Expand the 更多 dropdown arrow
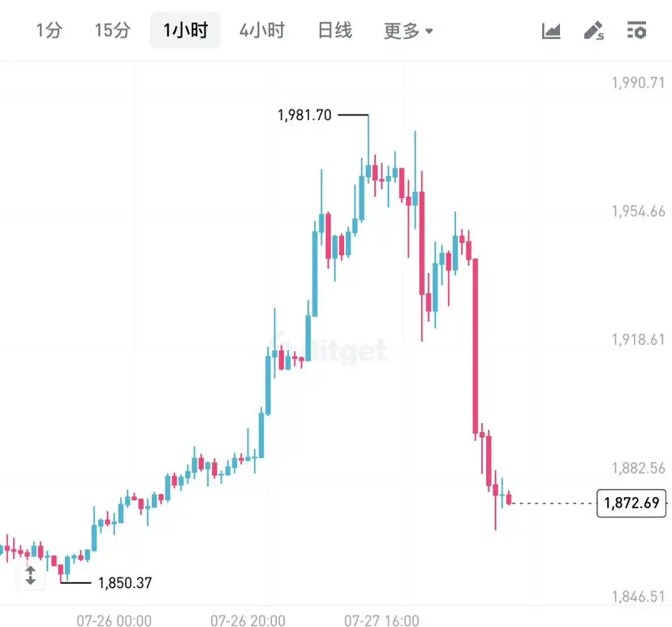This screenshot has width=672, height=627. (x=429, y=31)
